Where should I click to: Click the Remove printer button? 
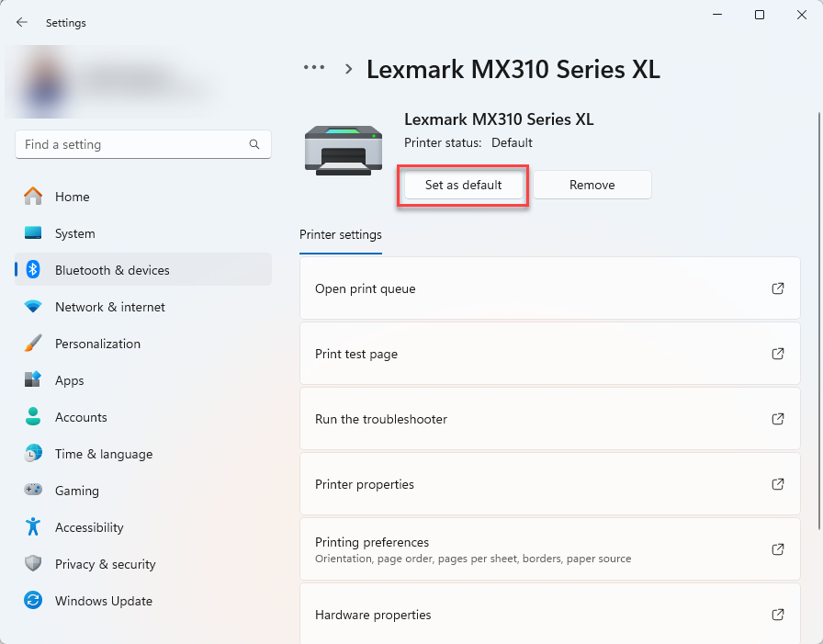(x=592, y=185)
